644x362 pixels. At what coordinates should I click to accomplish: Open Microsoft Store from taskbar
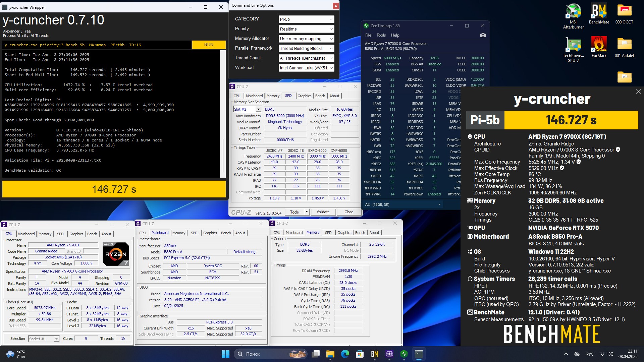pyautogui.click(x=360, y=354)
